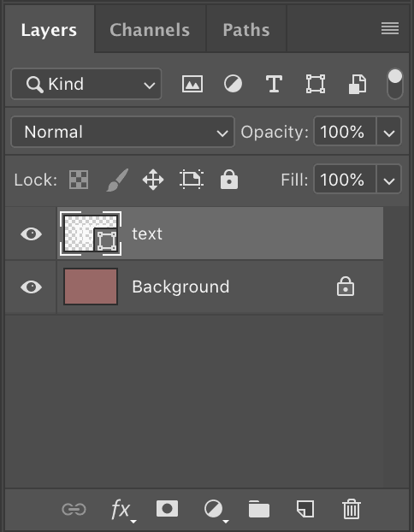The height and width of the screenshot is (532, 414).
Task: Delete layer trash icon
Action: pos(352,509)
